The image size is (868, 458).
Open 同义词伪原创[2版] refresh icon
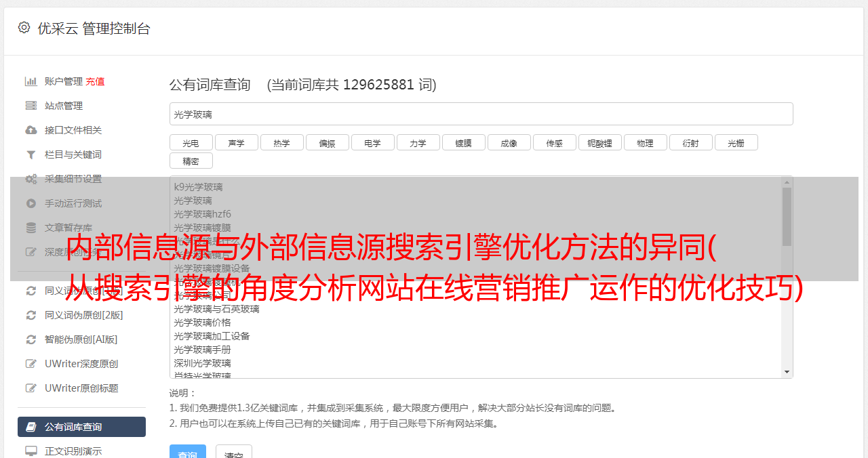tap(31, 315)
